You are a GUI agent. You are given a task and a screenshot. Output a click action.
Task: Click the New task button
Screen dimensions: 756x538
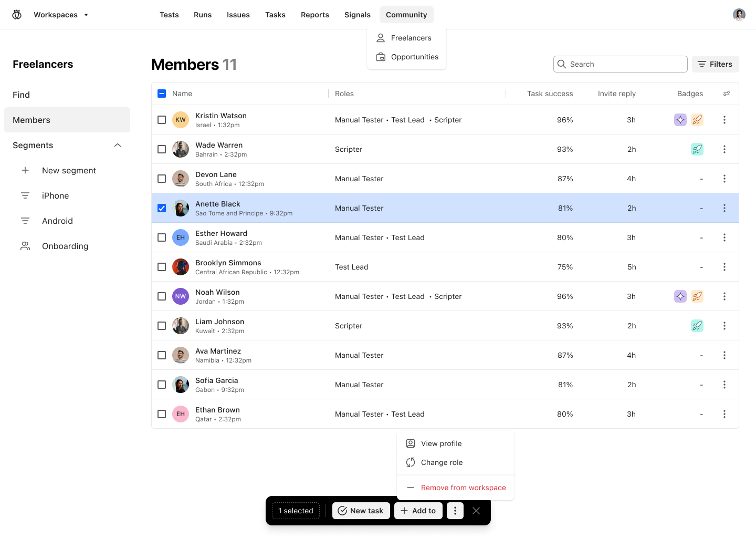click(x=361, y=510)
